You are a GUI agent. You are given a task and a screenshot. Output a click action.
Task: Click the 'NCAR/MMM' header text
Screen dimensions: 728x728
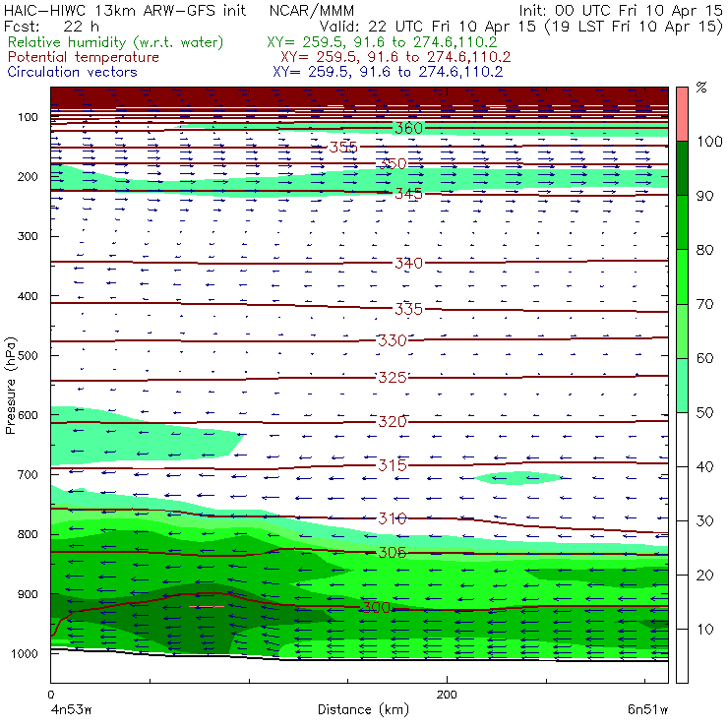pos(312,11)
